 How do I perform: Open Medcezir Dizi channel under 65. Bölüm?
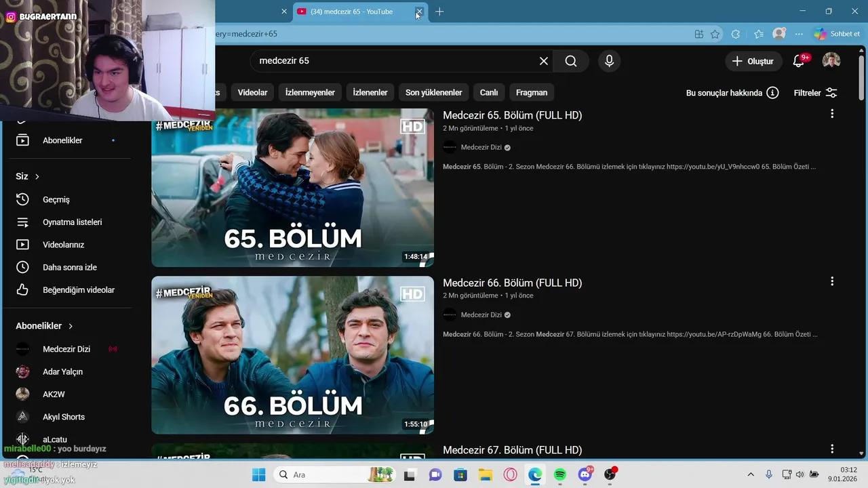pyautogui.click(x=481, y=147)
